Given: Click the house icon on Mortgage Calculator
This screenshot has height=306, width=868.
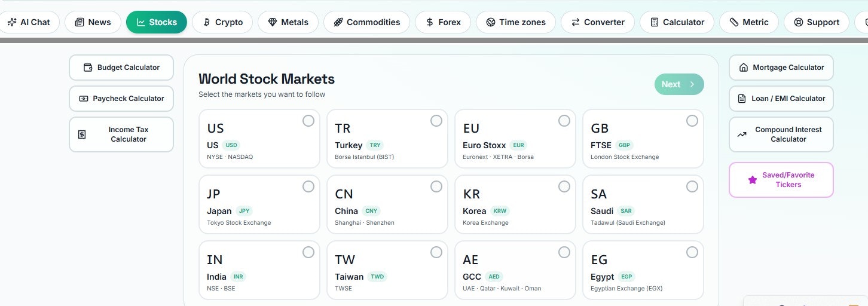Looking at the screenshot, I should [744, 68].
